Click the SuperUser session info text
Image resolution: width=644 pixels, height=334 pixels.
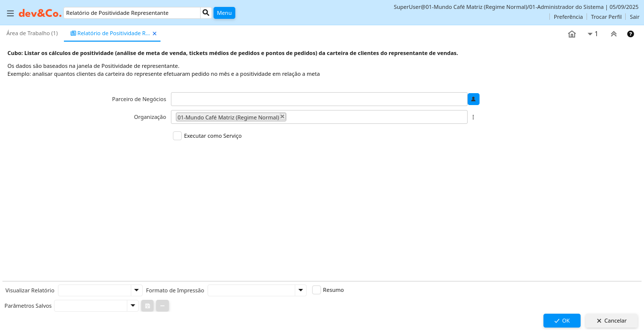pos(516,7)
